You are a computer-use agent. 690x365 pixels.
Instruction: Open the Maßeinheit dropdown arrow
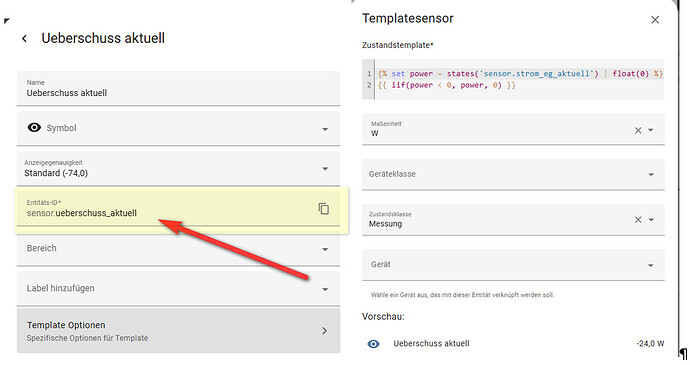[x=651, y=130]
